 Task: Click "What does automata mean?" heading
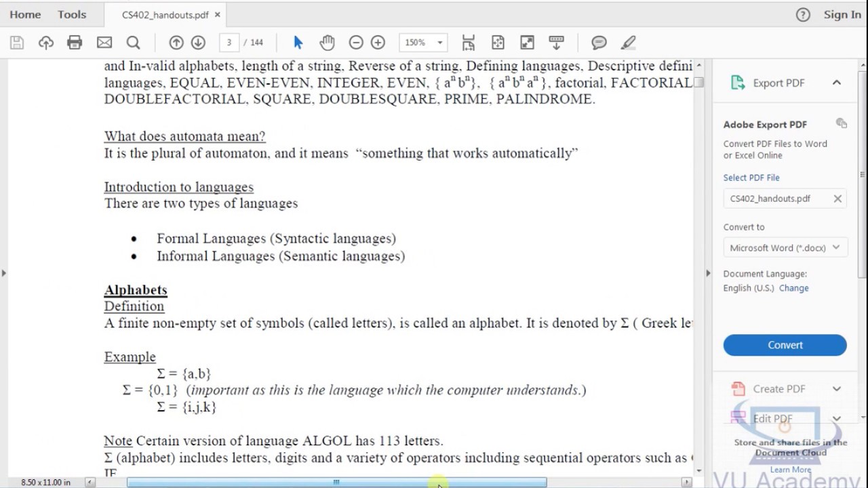pyautogui.click(x=184, y=136)
